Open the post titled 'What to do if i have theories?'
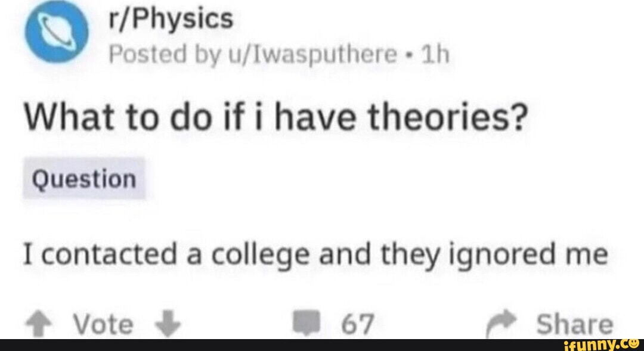Screen dimensions: 644x351 274,117
